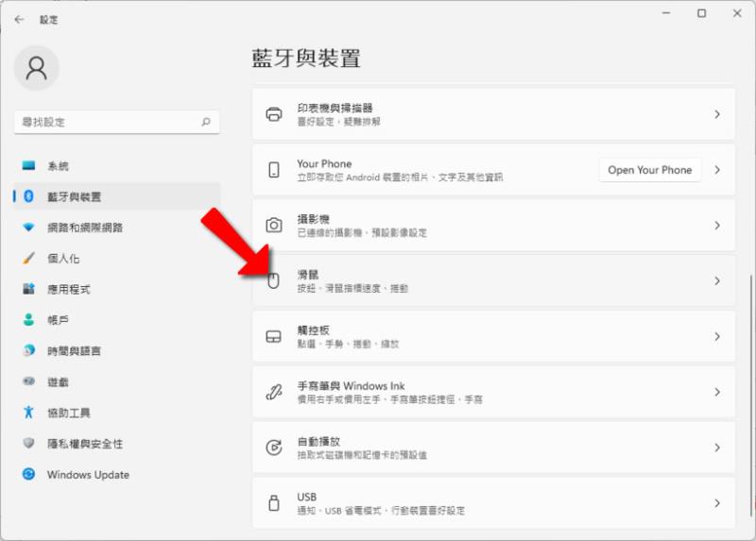756x541 pixels.
Task: Click the 應用程式 apps icon
Action: [28, 289]
